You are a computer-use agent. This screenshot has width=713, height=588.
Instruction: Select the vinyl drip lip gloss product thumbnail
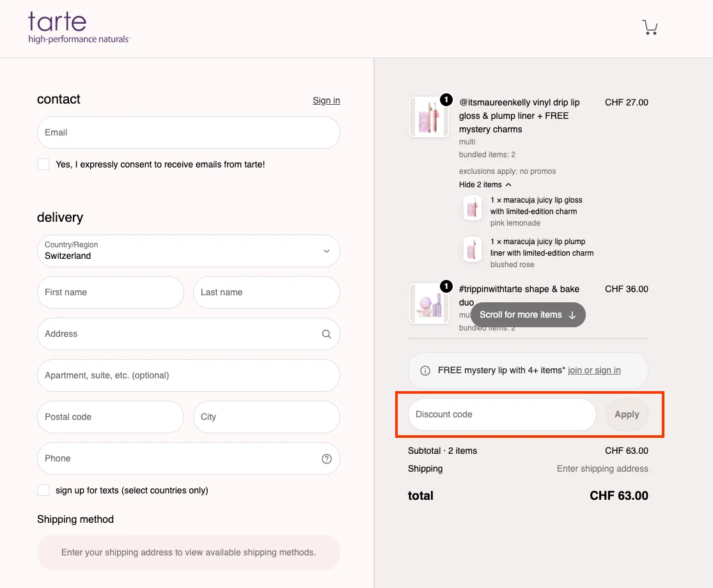428,117
